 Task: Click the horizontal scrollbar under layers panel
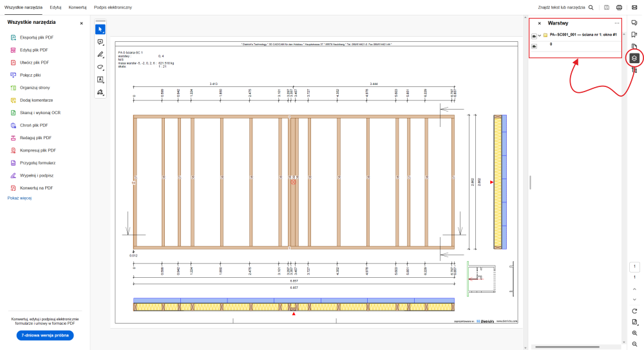(x=567, y=347)
